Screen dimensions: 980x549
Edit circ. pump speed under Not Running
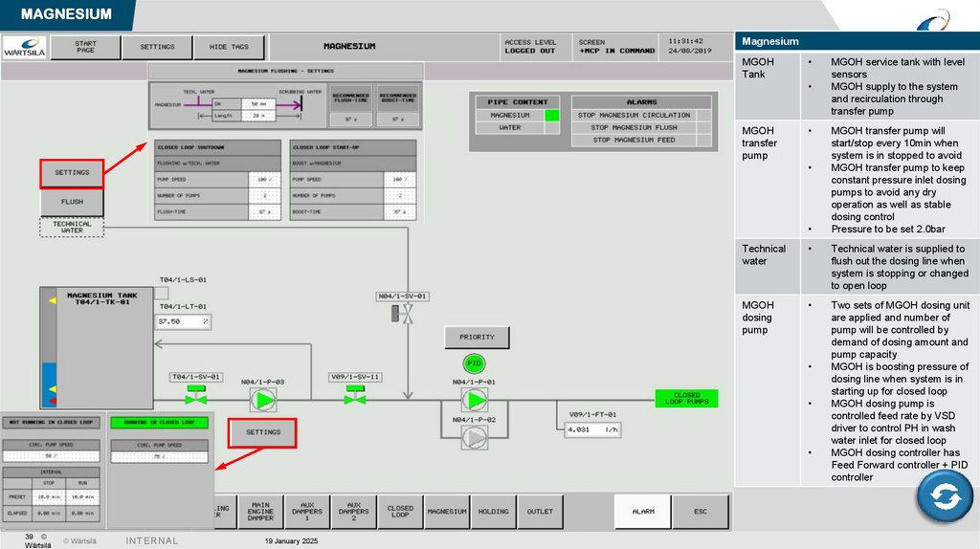(x=52, y=456)
